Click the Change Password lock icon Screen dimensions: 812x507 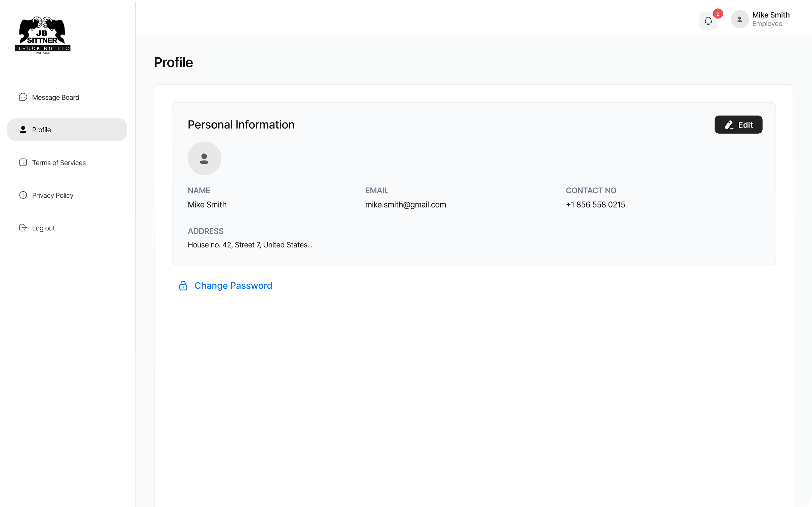pos(183,286)
